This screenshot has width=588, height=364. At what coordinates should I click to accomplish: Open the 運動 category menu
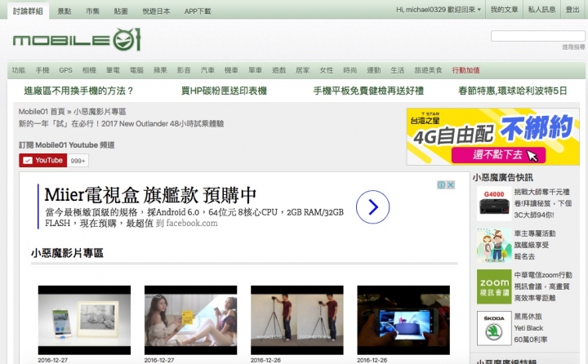373,70
